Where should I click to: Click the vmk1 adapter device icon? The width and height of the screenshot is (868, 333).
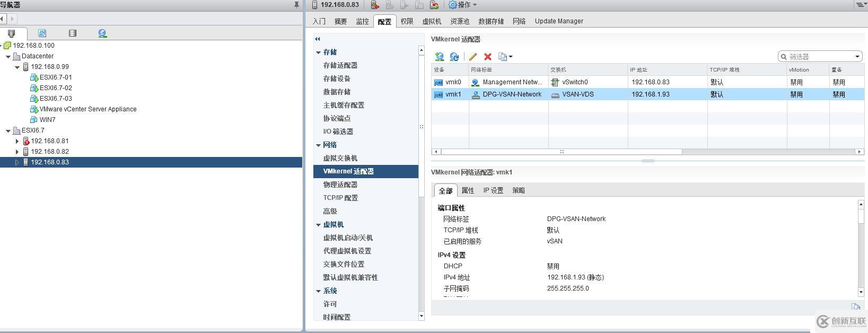click(439, 94)
